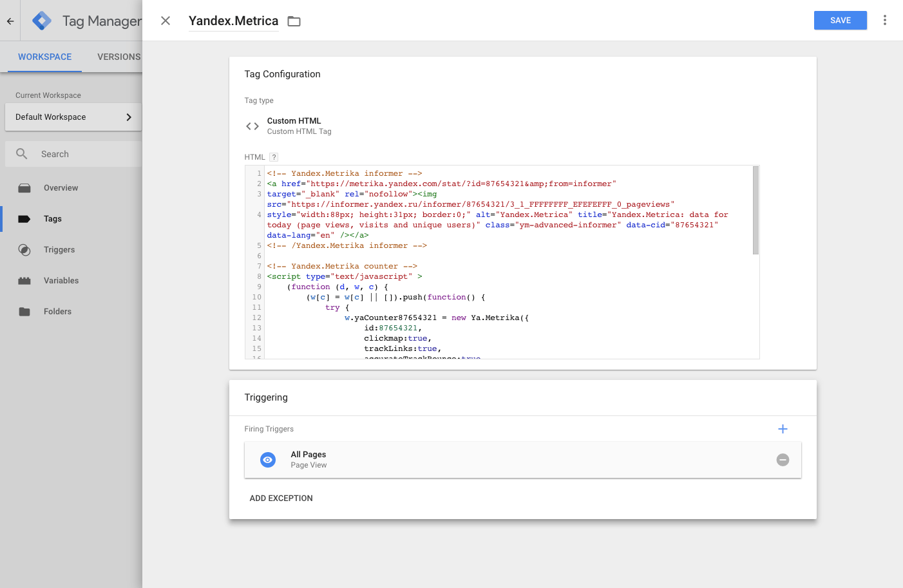
Task: Close the Yandex.Metrica tag editor
Action: point(166,21)
